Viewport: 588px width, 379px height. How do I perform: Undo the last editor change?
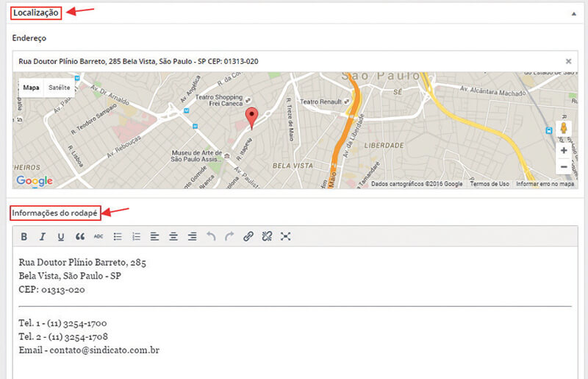[x=211, y=236]
